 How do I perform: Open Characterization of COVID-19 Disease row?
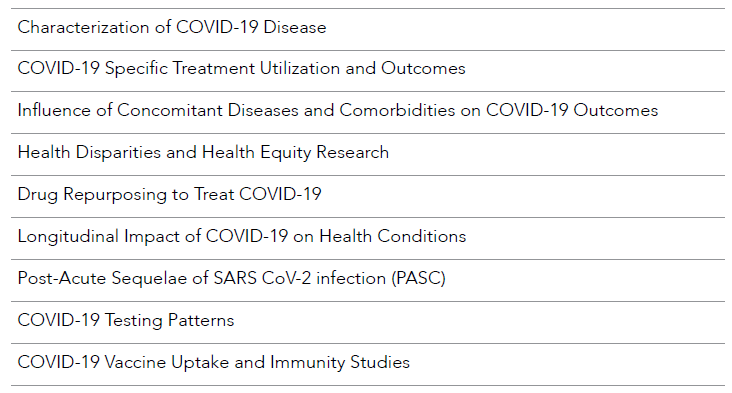click(x=368, y=29)
